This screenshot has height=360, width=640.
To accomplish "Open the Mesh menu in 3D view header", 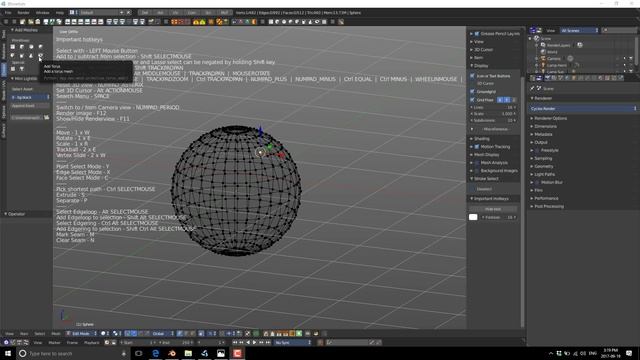I will tap(56, 333).
